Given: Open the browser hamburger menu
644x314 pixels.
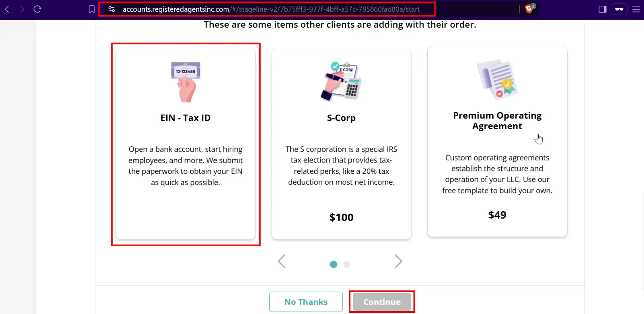Looking at the screenshot, I should coord(636,9).
